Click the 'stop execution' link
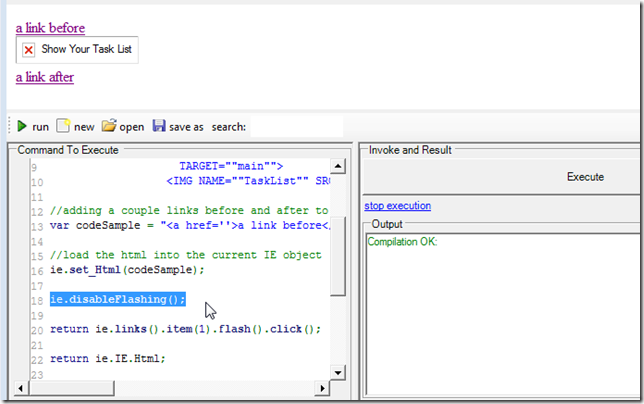 397,206
